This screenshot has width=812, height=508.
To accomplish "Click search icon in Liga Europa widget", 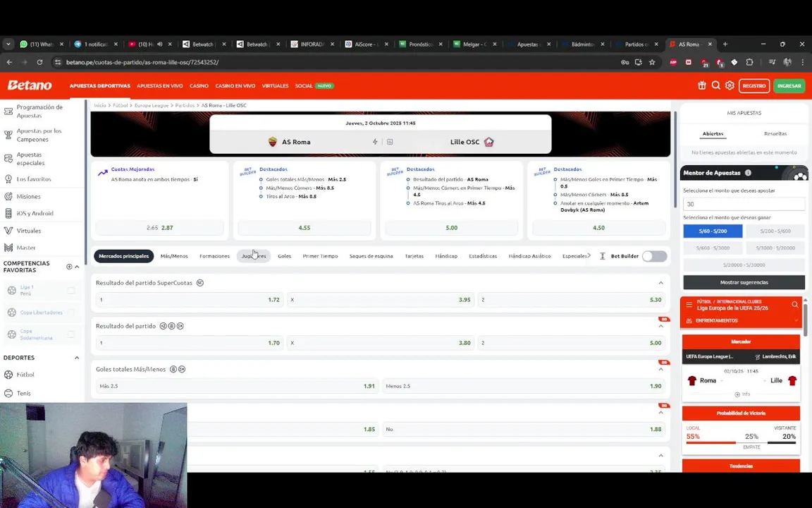I will (x=795, y=305).
